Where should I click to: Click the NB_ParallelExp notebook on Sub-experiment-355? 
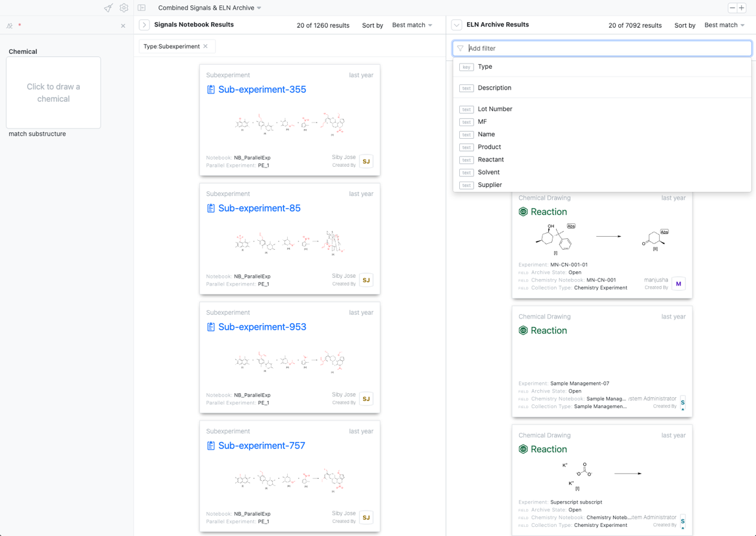click(x=252, y=158)
